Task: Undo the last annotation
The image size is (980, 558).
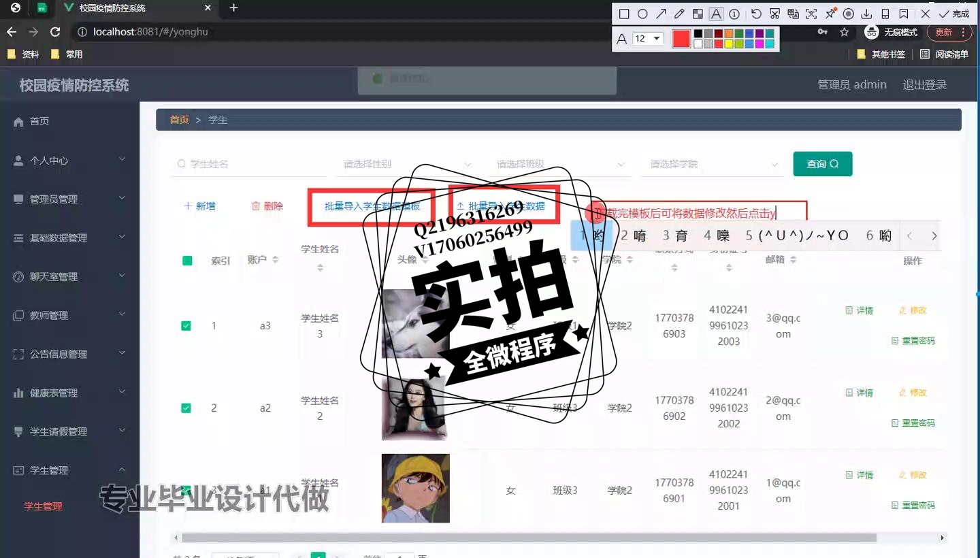Action: (x=756, y=14)
